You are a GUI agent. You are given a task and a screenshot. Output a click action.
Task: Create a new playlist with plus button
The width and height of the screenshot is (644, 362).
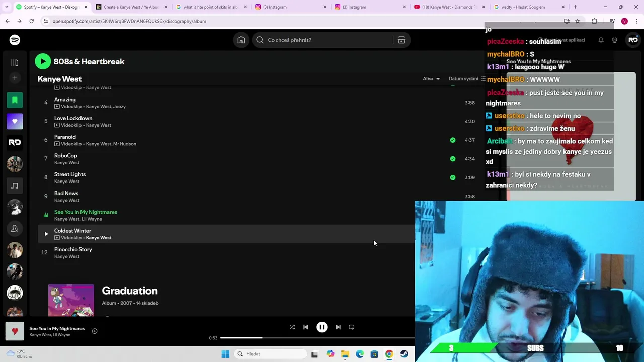click(x=15, y=78)
